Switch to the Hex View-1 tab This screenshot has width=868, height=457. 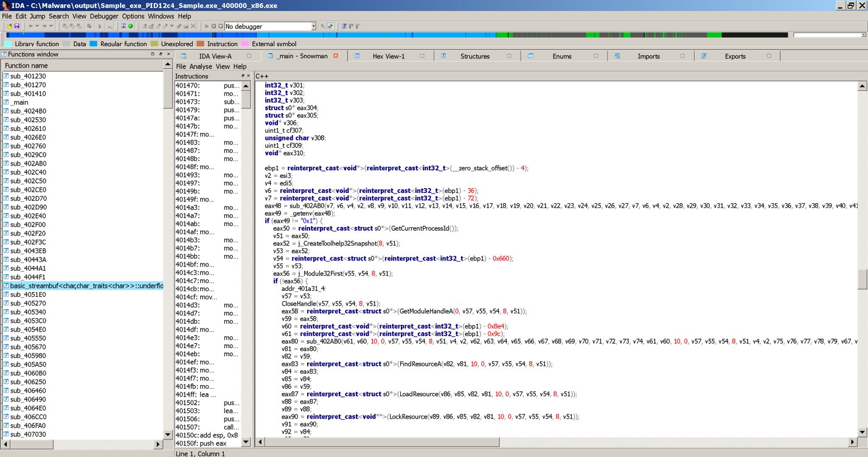click(x=388, y=56)
